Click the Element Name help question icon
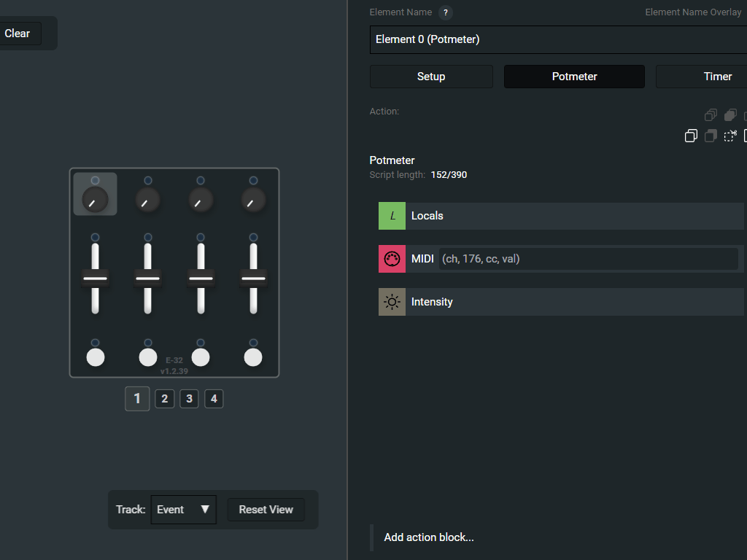The height and width of the screenshot is (560, 747). (446, 12)
